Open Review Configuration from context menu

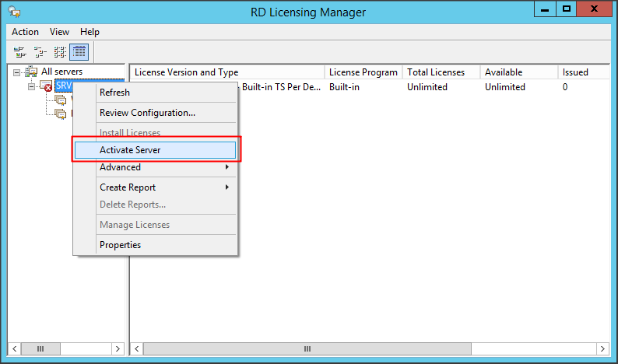(147, 113)
